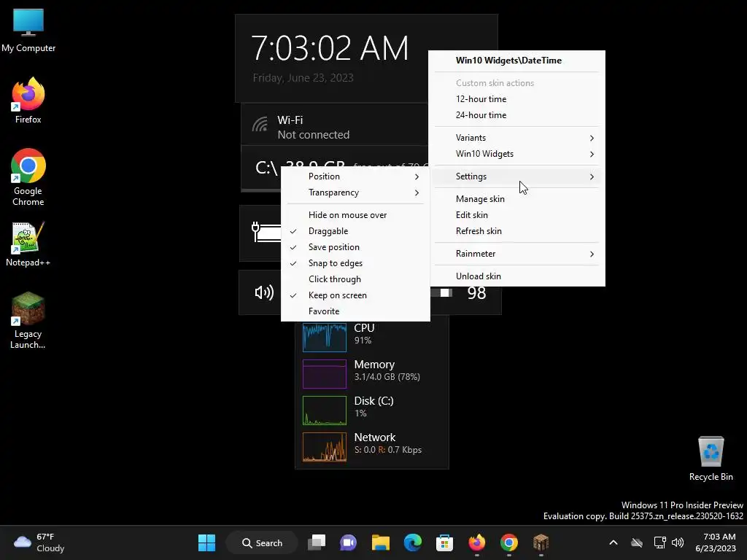This screenshot has width=747, height=560.
Task: Open the My Computer desktop icon
Action: coord(28,30)
